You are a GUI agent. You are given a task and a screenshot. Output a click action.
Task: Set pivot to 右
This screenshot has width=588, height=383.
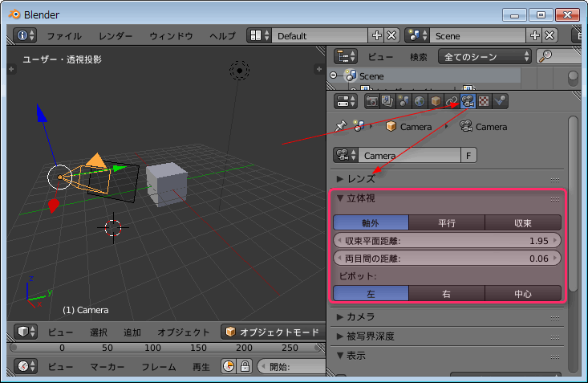pyautogui.click(x=447, y=293)
